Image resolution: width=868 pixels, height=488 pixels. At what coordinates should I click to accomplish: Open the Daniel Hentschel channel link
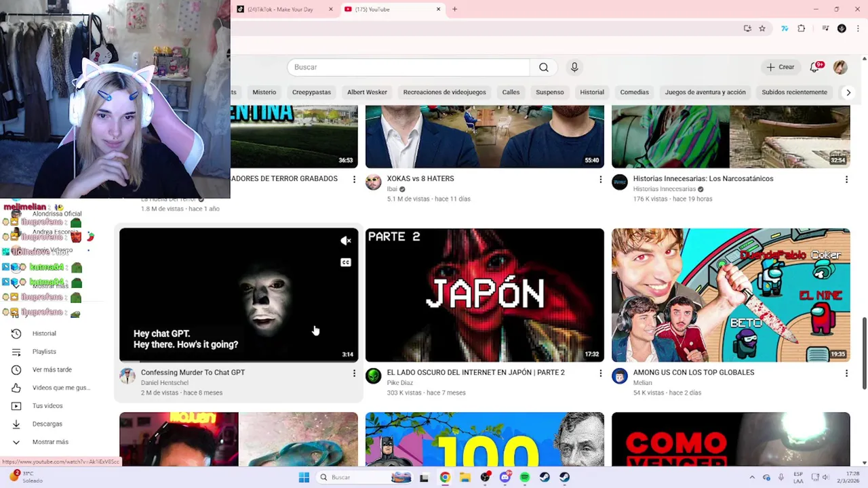point(165,383)
